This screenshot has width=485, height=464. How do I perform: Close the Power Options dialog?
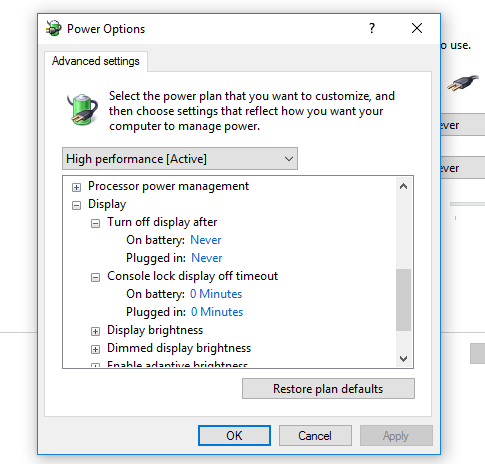[x=417, y=28]
